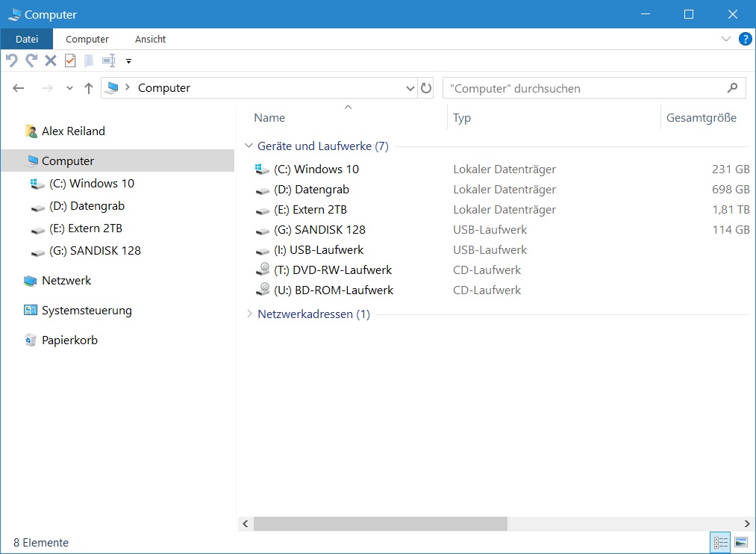The height and width of the screenshot is (554, 756).
Task: Click the scroll left arrow of horizontal scrollbar
Action: pos(246,523)
